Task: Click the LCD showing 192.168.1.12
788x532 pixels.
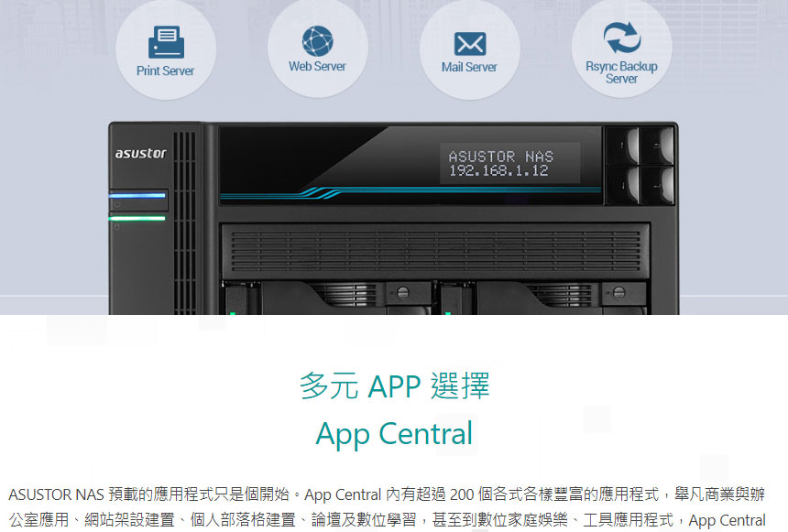Action: click(510, 163)
